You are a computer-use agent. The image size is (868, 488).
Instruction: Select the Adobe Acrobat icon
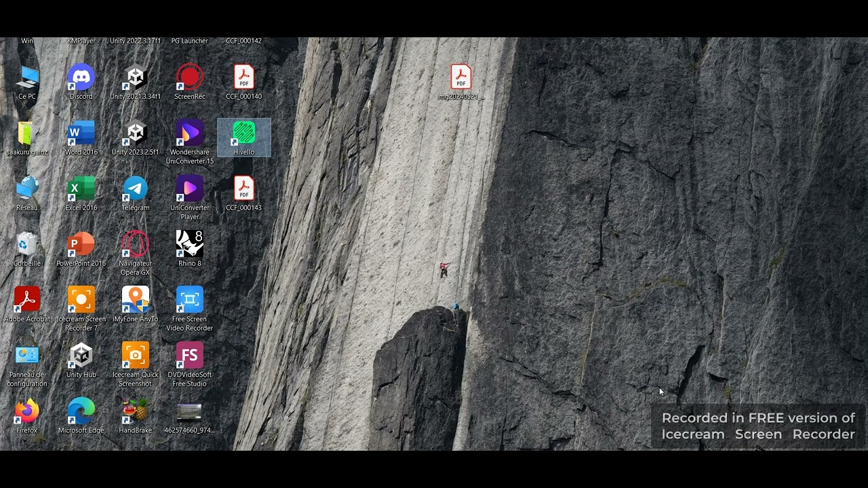pos(27,301)
